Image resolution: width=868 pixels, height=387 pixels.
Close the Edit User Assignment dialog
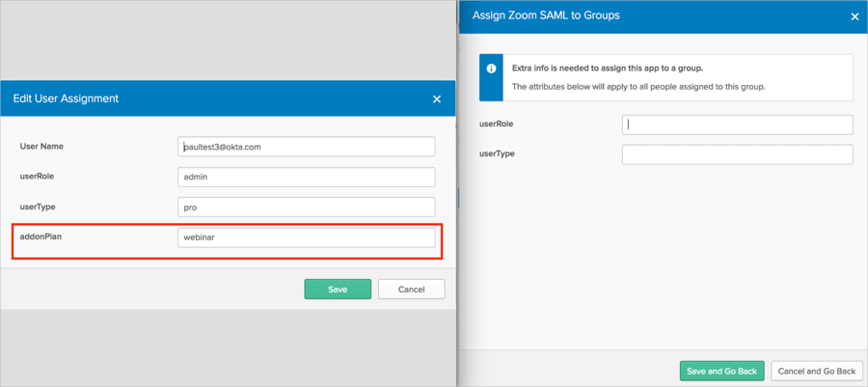437,98
